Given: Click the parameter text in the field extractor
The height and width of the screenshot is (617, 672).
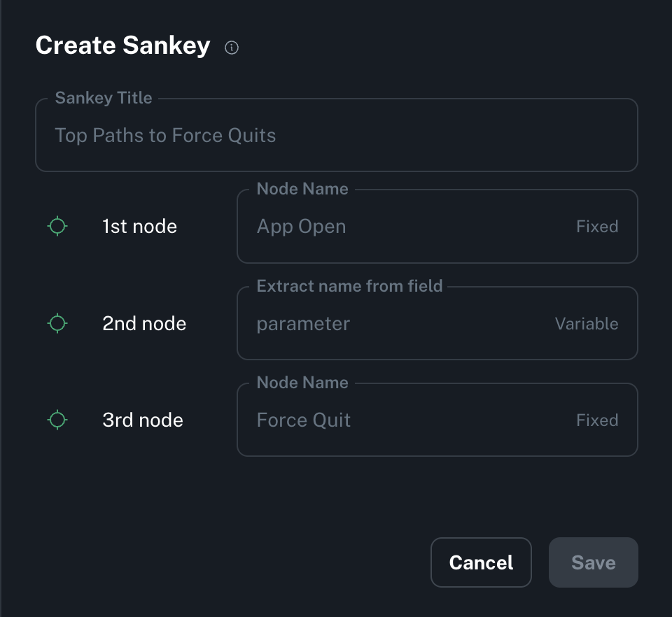Looking at the screenshot, I should [303, 324].
